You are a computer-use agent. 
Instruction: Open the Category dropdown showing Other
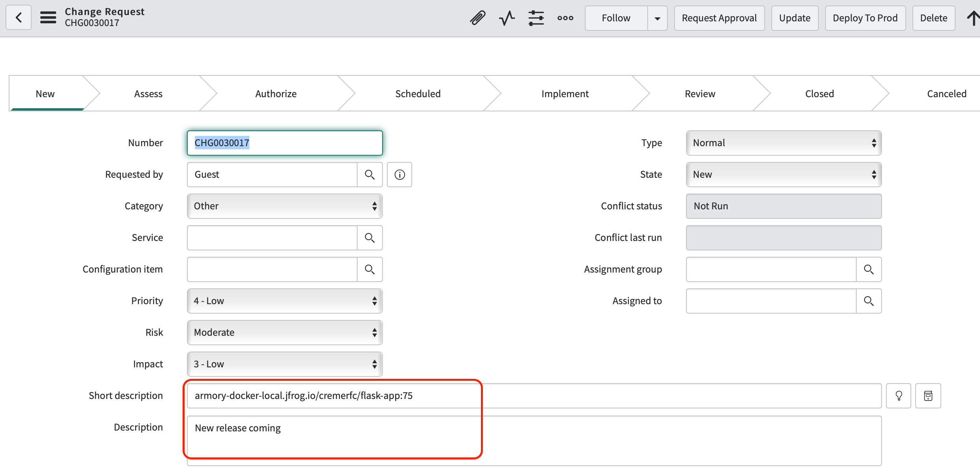click(x=285, y=206)
